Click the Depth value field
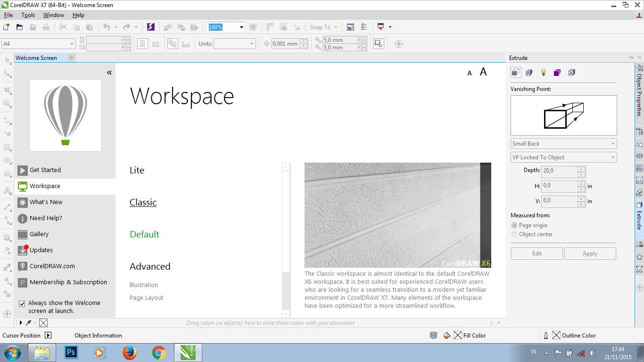 [559, 171]
